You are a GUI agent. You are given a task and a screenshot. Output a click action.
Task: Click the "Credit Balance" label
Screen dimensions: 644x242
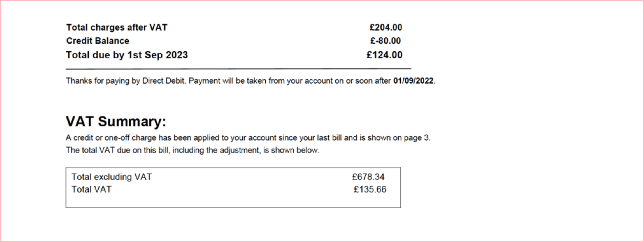point(98,41)
